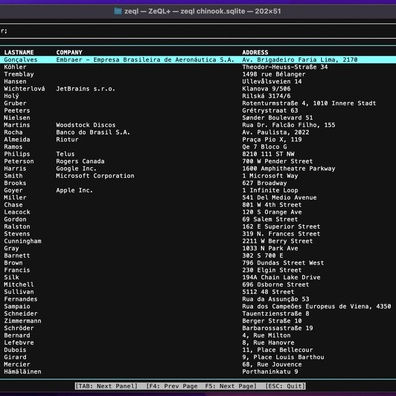Click address Theodor-Heuss-Straße 34

point(285,67)
